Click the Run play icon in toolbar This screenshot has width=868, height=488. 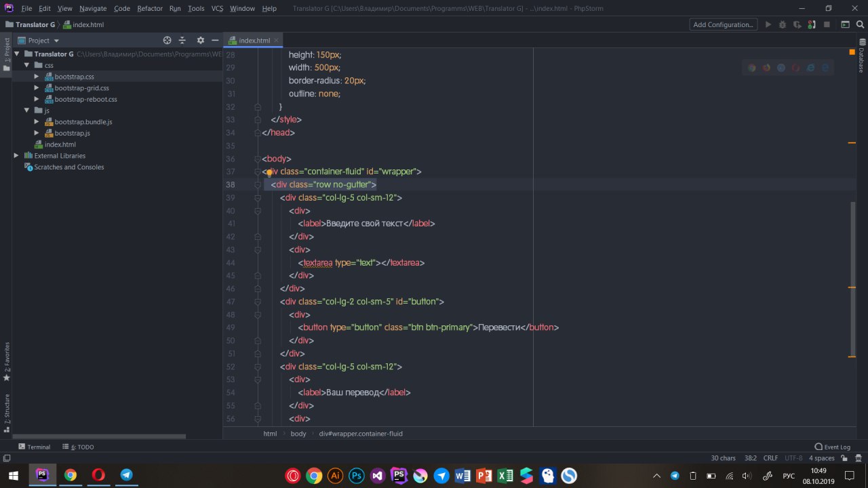click(768, 24)
